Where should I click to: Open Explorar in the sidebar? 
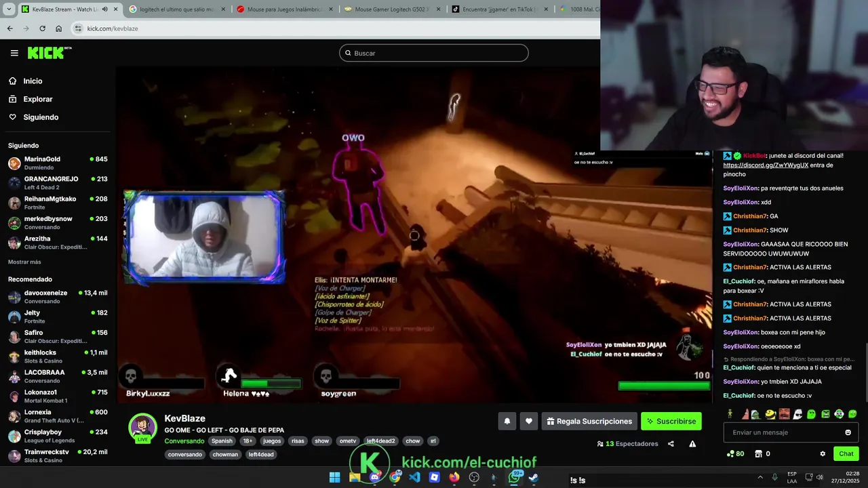37,99
